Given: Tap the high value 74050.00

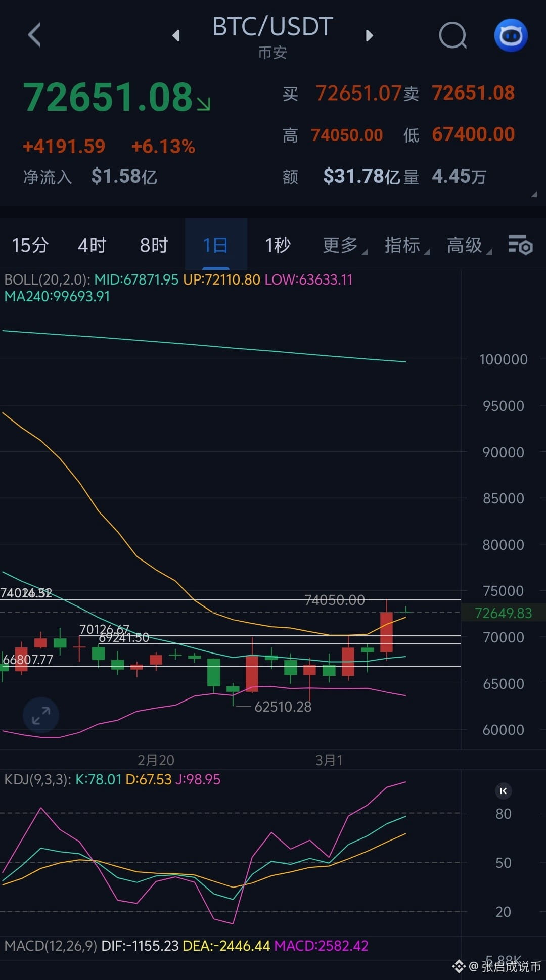Looking at the screenshot, I should pyautogui.click(x=347, y=135).
